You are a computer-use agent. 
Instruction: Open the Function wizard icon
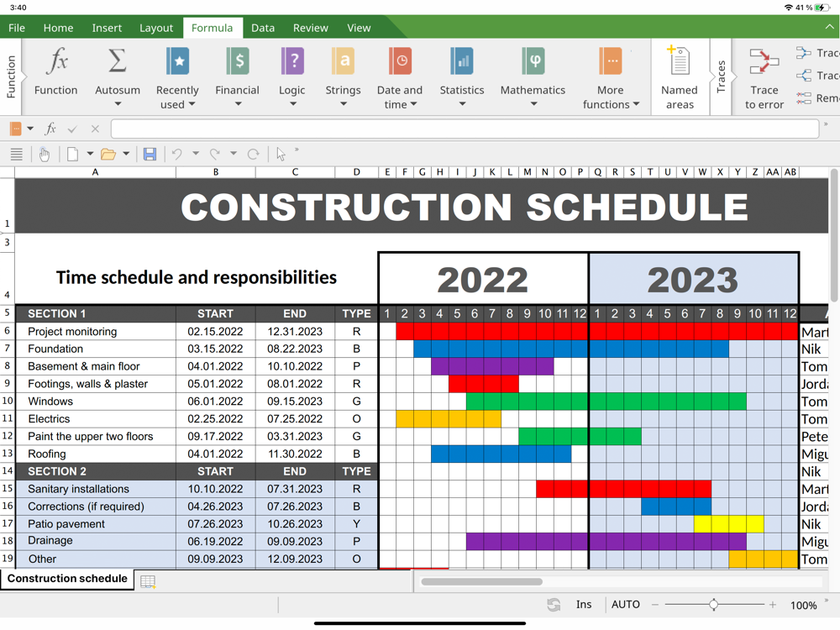(56, 60)
